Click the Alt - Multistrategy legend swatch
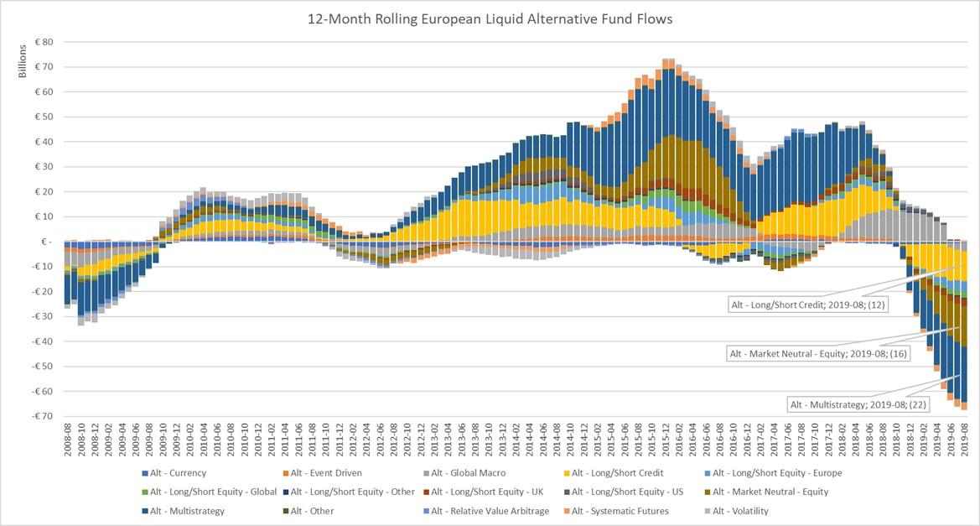 145,510
